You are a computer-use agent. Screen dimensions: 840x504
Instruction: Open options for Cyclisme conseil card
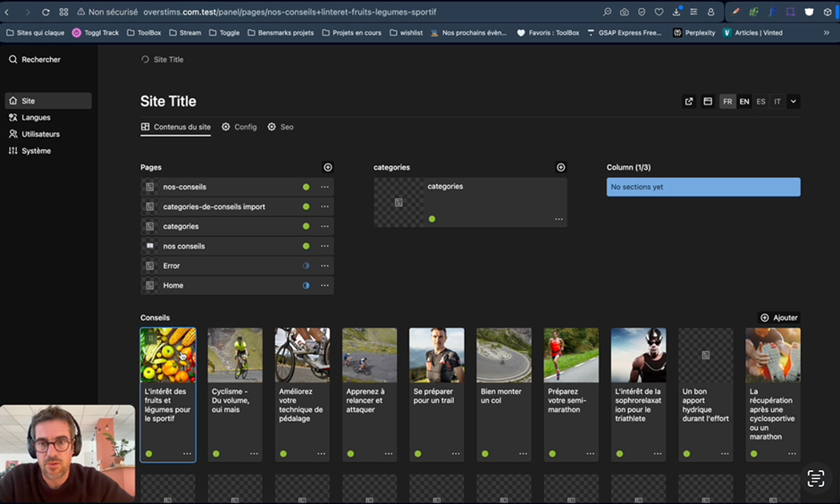(x=254, y=454)
